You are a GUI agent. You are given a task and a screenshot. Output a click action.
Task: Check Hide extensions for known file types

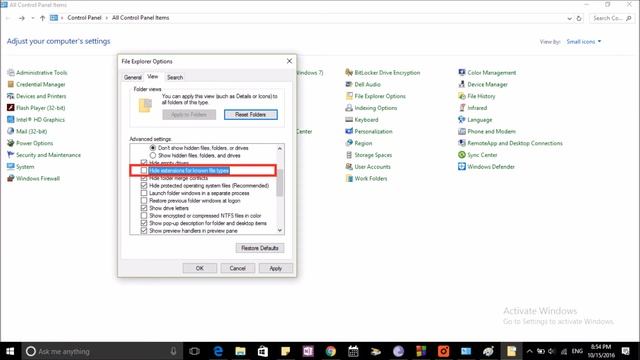tap(144, 171)
